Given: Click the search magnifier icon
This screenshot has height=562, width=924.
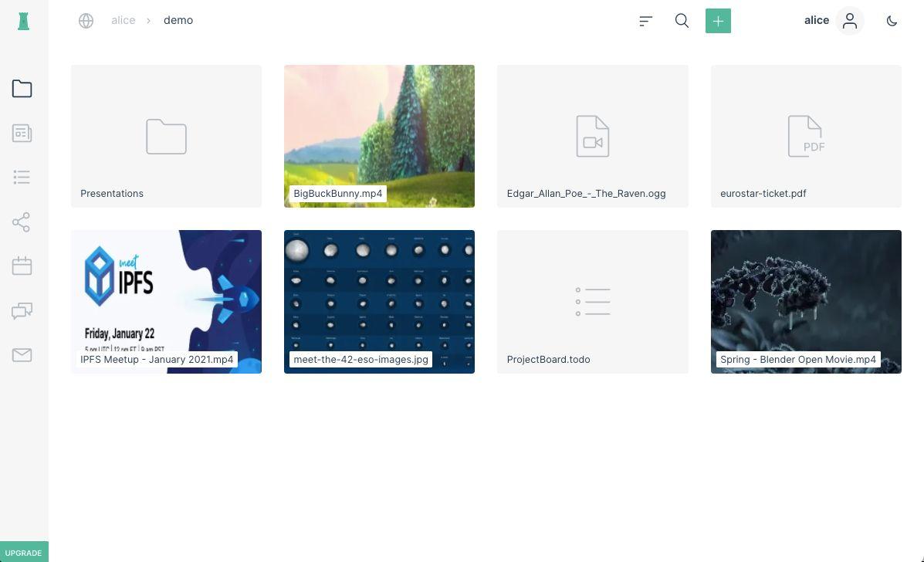Looking at the screenshot, I should tap(682, 21).
